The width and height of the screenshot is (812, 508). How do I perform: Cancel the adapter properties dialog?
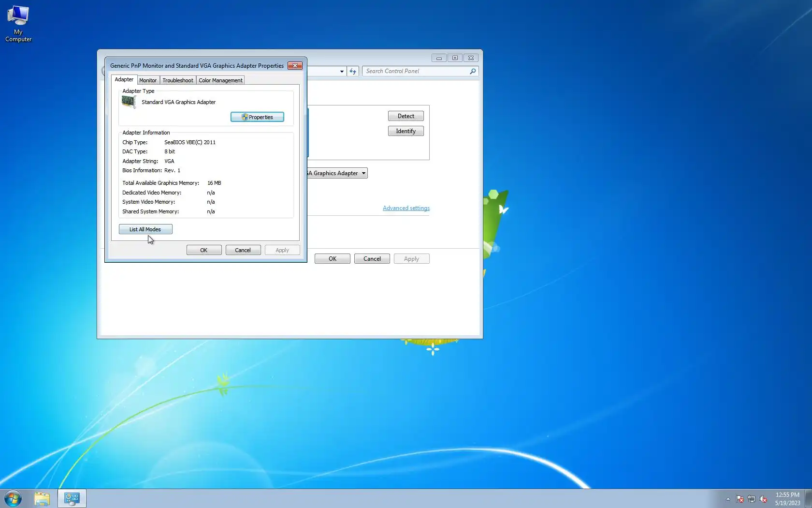click(243, 250)
